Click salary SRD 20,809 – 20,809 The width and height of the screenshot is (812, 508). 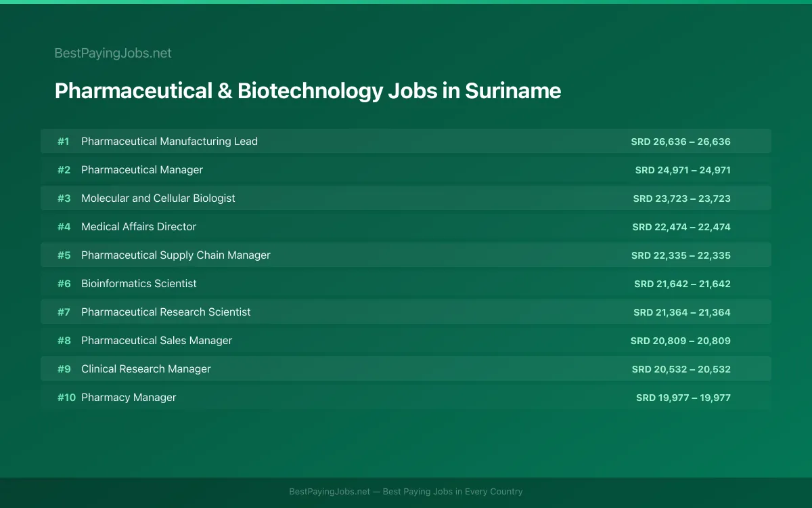coord(681,341)
